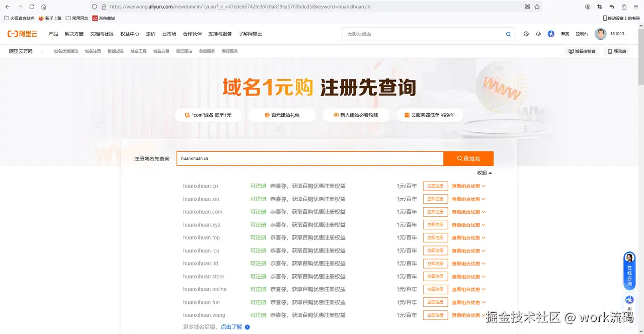Click the compass discovery icon in header
This screenshot has height=334, width=644.
526,34
